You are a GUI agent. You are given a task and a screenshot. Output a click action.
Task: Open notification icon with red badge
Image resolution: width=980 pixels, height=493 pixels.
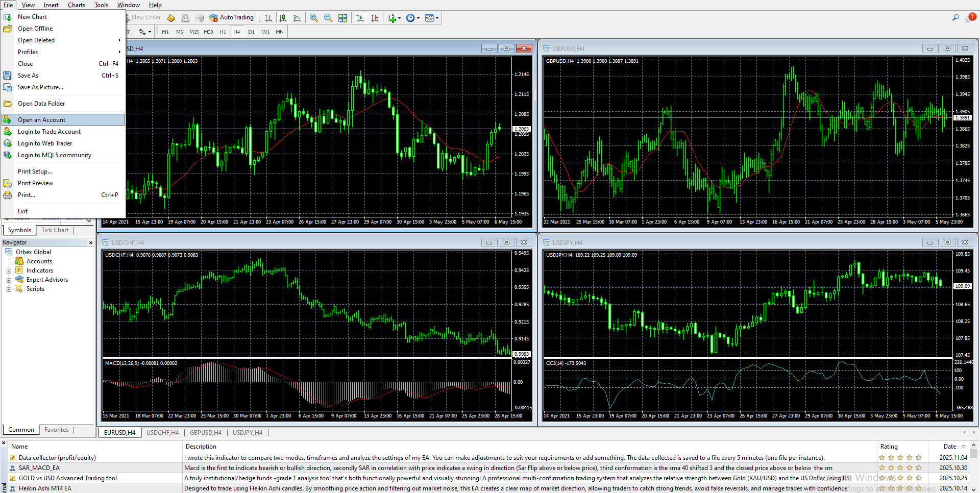[970, 18]
